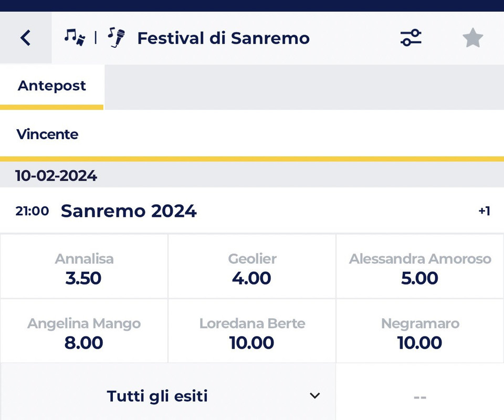Screen dimensions: 504x420
Task: Click the chevron next to Tutti gli esiti
Action: coord(314,396)
